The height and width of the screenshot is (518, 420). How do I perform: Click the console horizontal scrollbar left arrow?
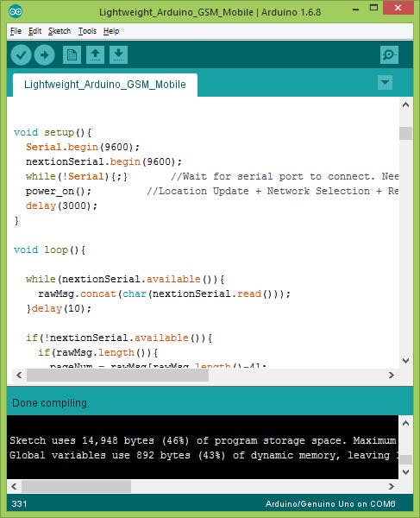point(14,486)
